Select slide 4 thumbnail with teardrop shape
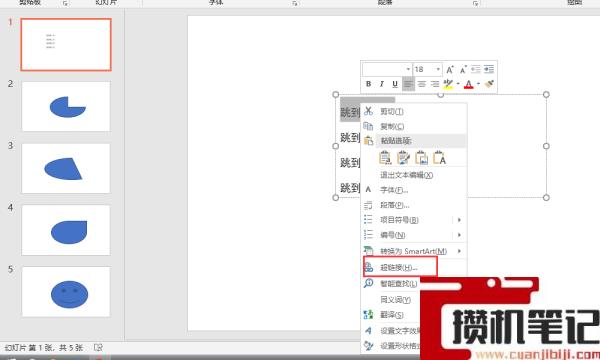Viewport: 600px width, 360px height. coord(66,230)
